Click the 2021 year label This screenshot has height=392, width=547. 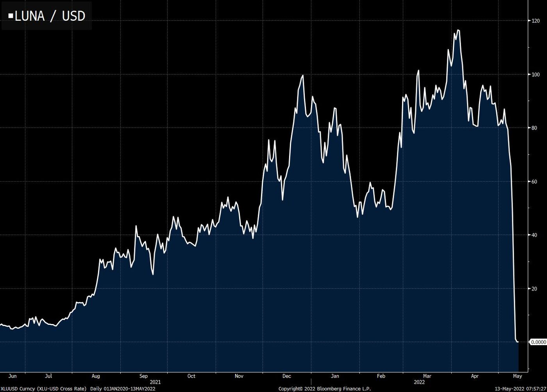tap(155, 382)
